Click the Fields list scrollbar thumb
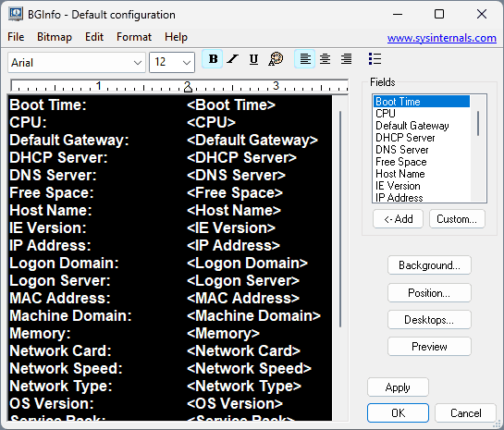The width and height of the screenshot is (504, 430). [478, 123]
